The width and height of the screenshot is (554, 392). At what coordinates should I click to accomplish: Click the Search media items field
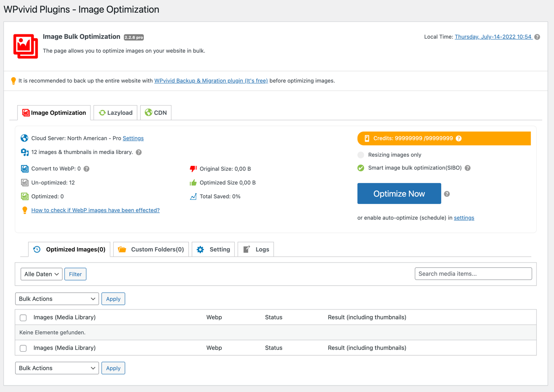coord(473,273)
